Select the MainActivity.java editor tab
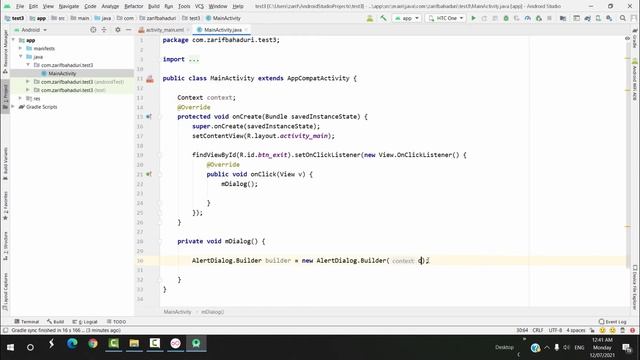The height and width of the screenshot is (360, 640). 222,30
